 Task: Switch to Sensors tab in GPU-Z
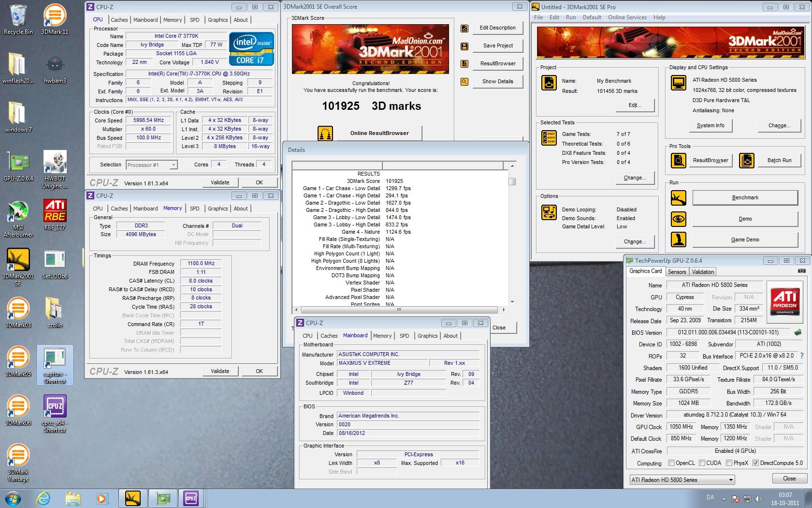pos(677,272)
